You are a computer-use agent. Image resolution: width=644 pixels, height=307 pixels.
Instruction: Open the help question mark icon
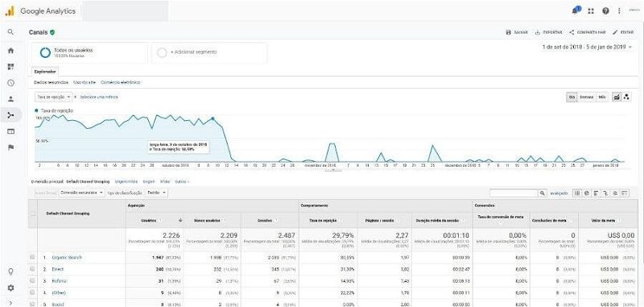pyautogui.click(x=606, y=11)
